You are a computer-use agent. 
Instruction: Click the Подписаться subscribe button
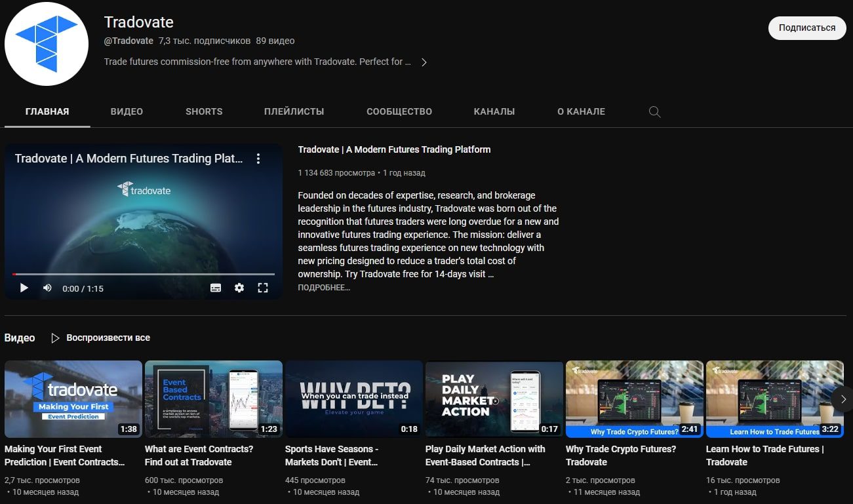pyautogui.click(x=807, y=28)
